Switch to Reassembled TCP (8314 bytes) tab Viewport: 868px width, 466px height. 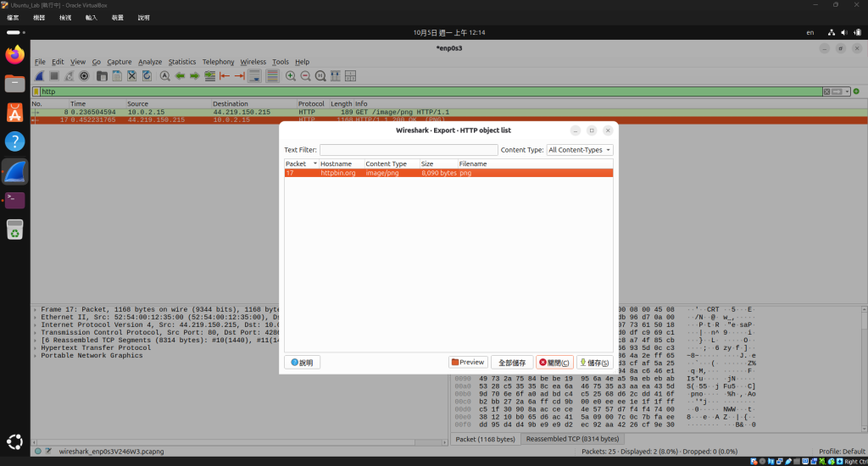[572, 439]
